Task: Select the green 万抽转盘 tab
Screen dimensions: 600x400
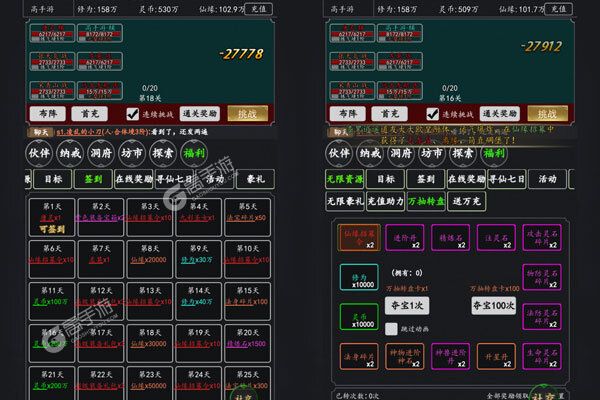Action: (426, 201)
